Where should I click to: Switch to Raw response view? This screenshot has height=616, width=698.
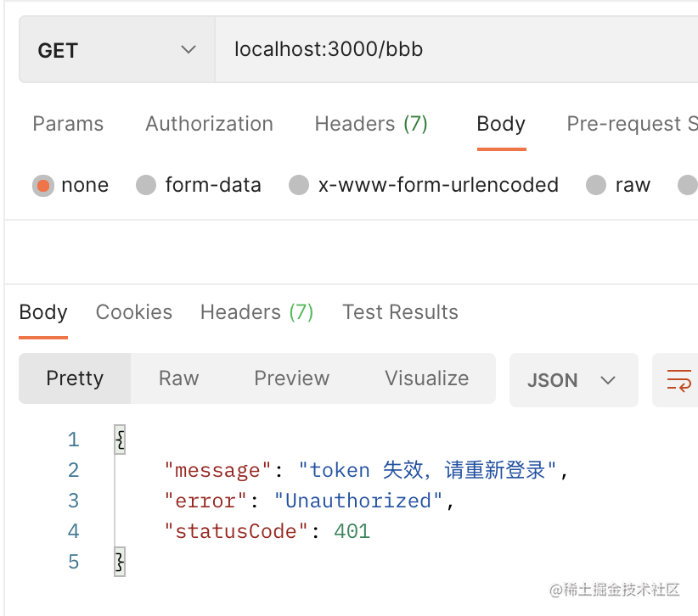[x=178, y=378]
